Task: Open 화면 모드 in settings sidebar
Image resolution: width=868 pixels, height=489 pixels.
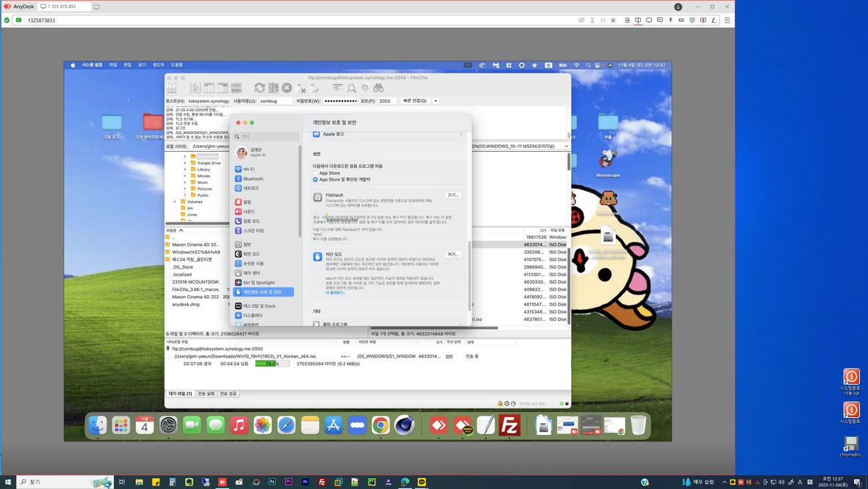Action: (264, 254)
